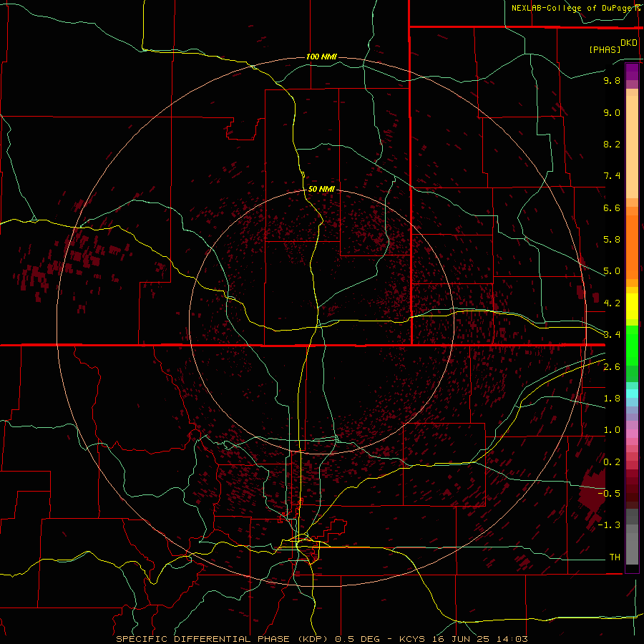Image resolution: width=644 pixels, height=644 pixels.
Task: Click the 9.8 value on the scale
Action: pos(612,80)
